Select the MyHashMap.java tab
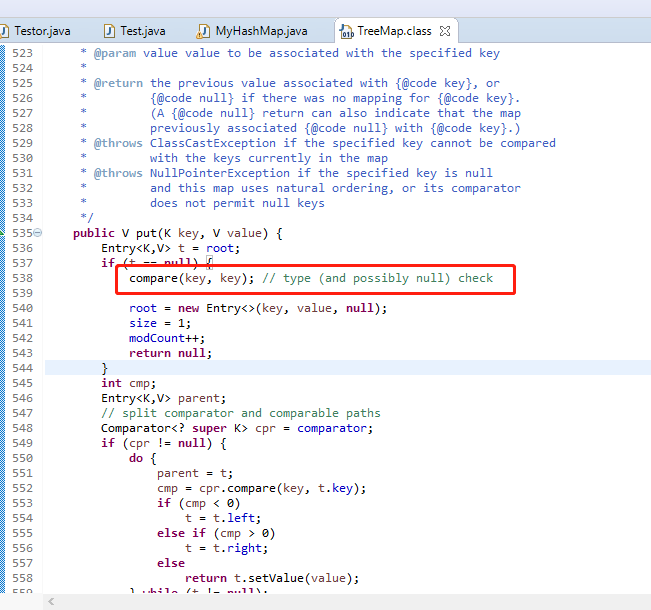The width and height of the screenshot is (651, 610). click(x=253, y=31)
